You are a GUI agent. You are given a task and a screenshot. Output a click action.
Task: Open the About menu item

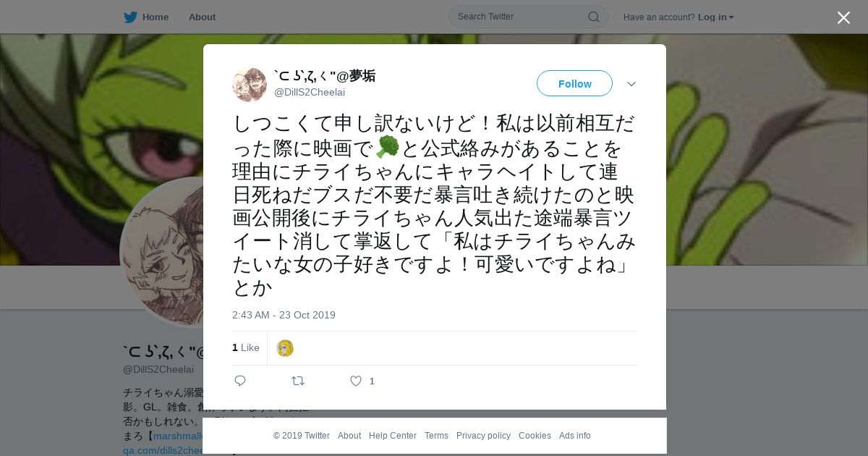202,17
